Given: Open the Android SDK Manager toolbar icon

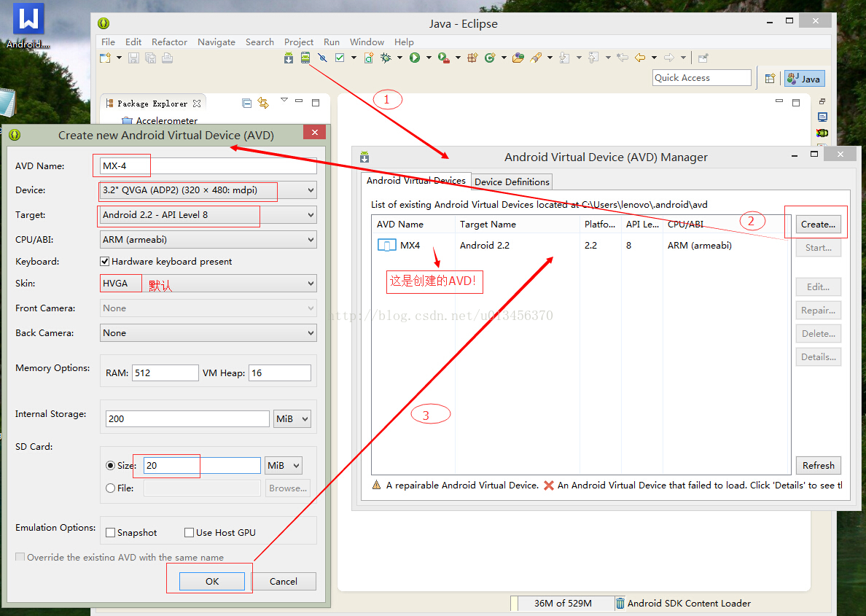Looking at the screenshot, I should [x=288, y=58].
